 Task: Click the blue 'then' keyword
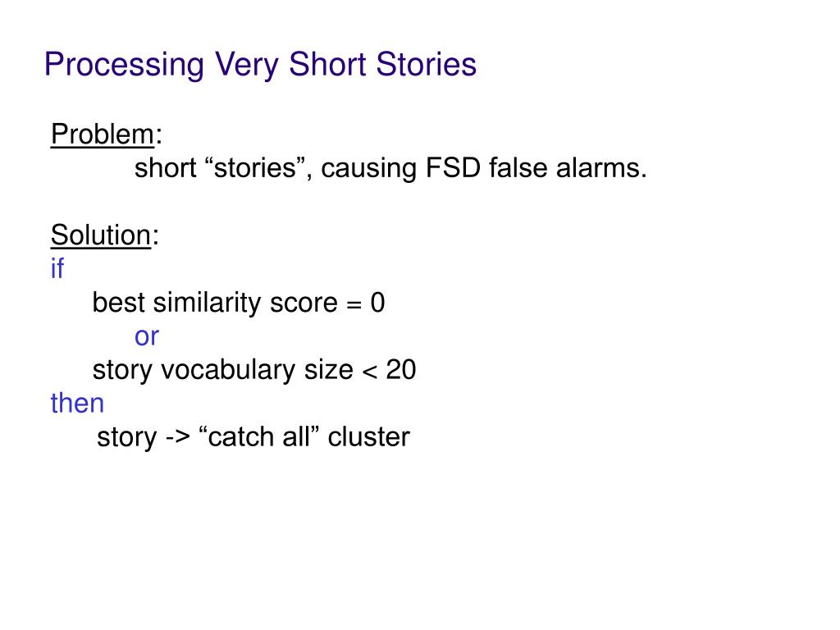click(x=77, y=404)
